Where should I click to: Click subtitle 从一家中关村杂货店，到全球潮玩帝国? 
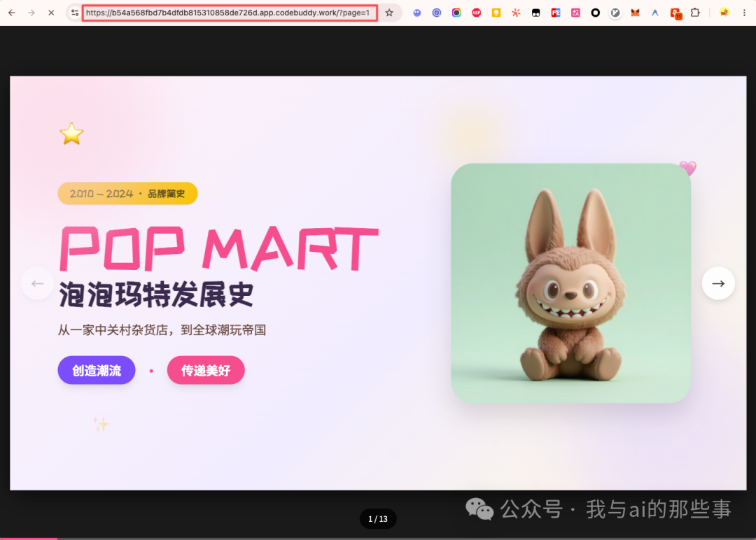(162, 330)
